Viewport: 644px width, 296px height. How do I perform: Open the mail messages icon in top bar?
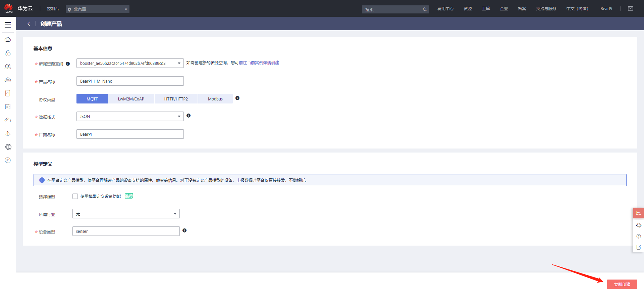click(630, 9)
